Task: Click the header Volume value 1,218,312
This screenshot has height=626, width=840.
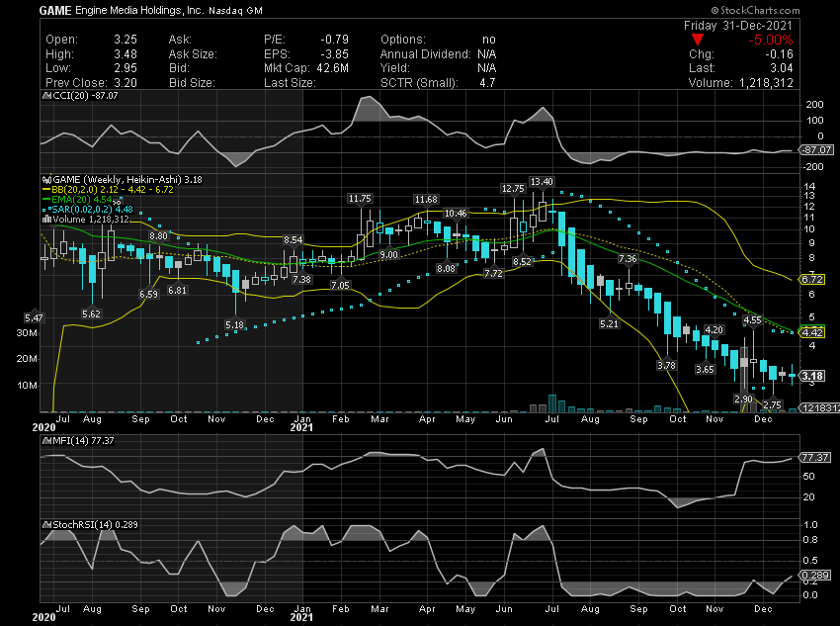Action: (766, 82)
